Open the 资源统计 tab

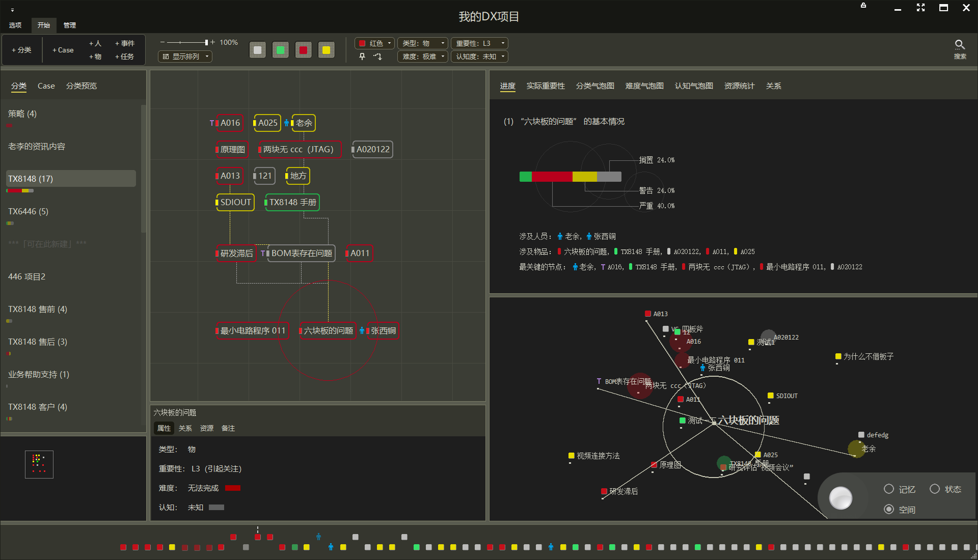pyautogui.click(x=739, y=86)
